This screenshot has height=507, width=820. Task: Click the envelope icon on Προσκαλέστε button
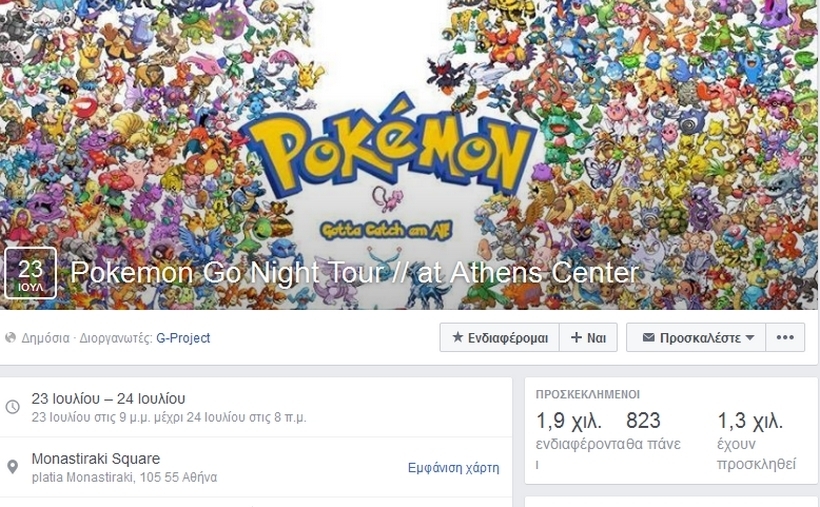pos(648,337)
